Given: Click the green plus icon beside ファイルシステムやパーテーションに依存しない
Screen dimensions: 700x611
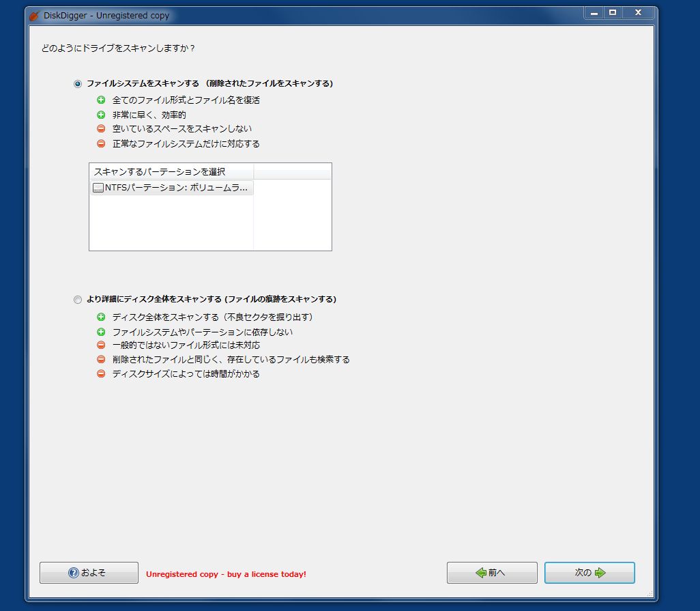Looking at the screenshot, I should (x=101, y=332).
